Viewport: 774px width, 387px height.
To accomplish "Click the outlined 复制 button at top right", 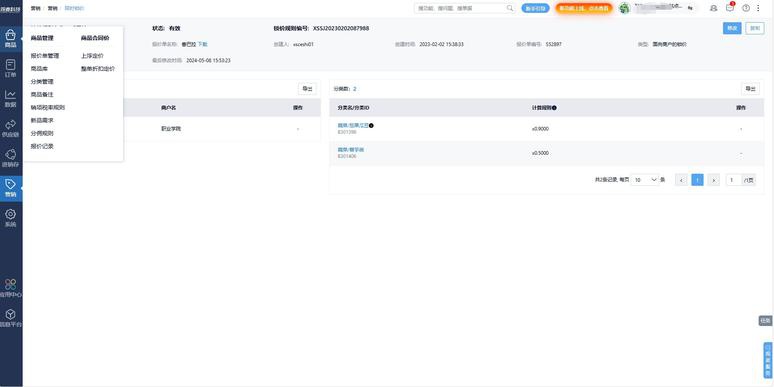I will (x=755, y=28).
